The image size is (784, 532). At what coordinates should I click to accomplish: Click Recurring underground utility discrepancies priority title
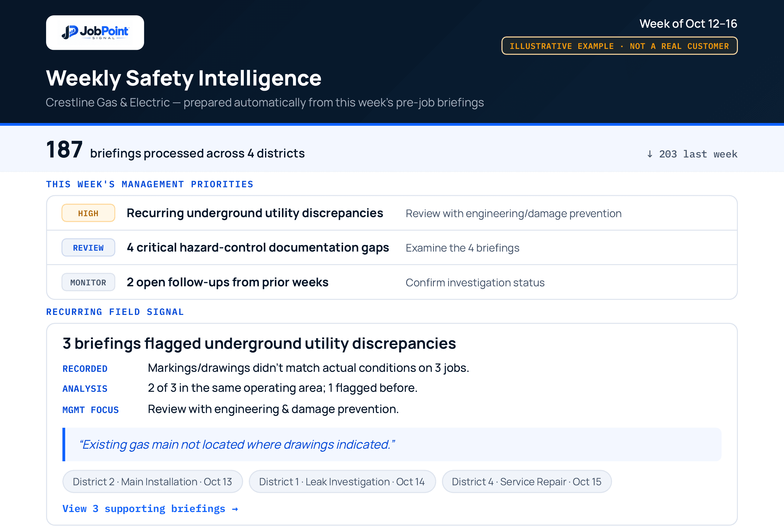pyautogui.click(x=255, y=213)
